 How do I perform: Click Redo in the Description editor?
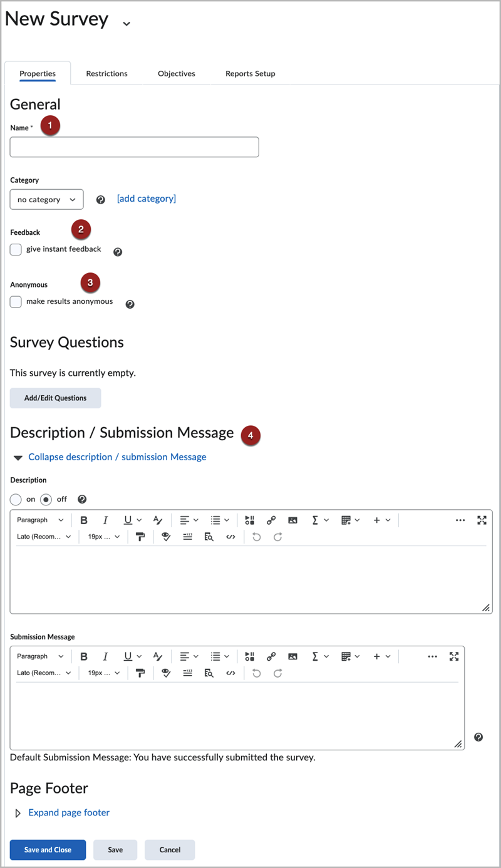277,537
